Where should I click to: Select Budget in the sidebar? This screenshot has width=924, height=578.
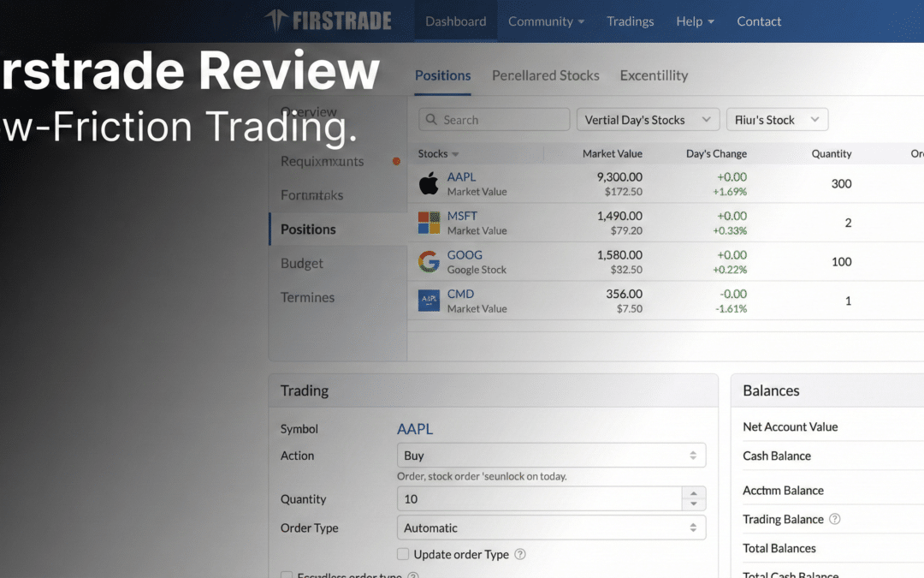(302, 264)
